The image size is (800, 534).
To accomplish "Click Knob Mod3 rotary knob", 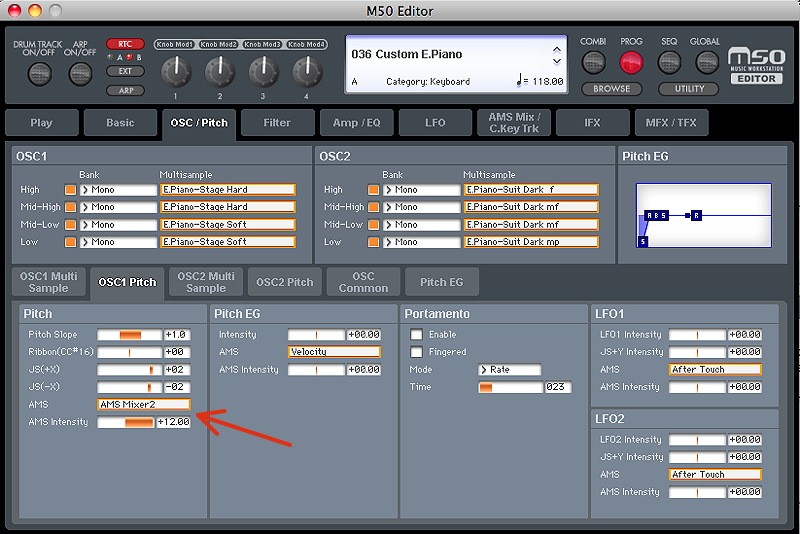I will click(263, 71).
